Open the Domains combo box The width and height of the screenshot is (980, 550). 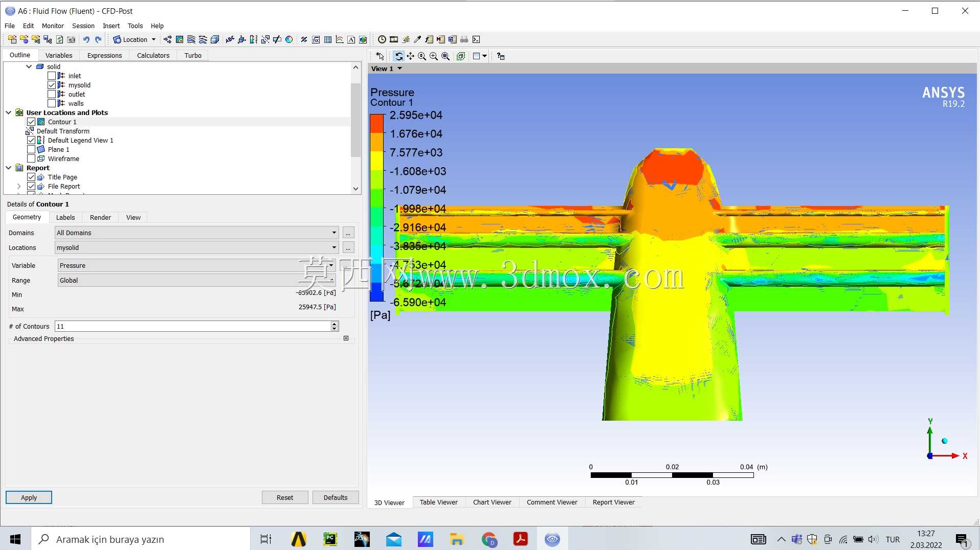(196, 233)
